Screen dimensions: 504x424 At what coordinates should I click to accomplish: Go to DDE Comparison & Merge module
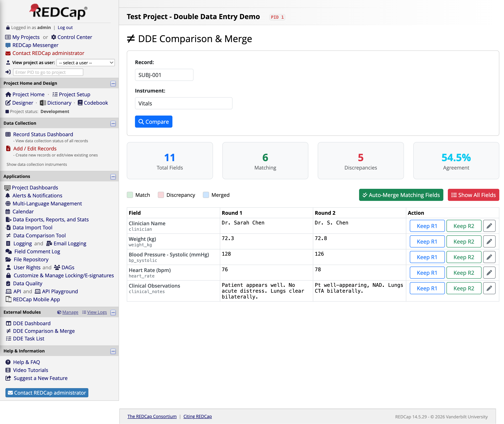click(44, 331)
